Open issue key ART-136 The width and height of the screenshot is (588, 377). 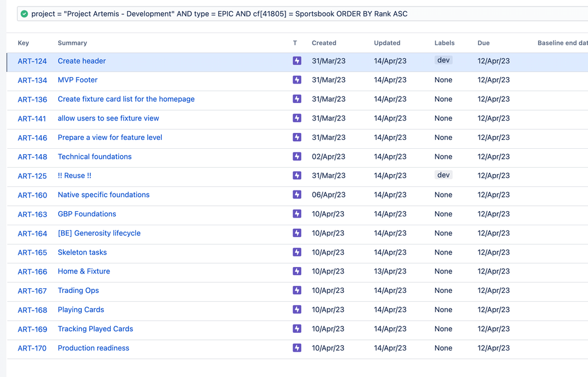(x=32, y=99)
